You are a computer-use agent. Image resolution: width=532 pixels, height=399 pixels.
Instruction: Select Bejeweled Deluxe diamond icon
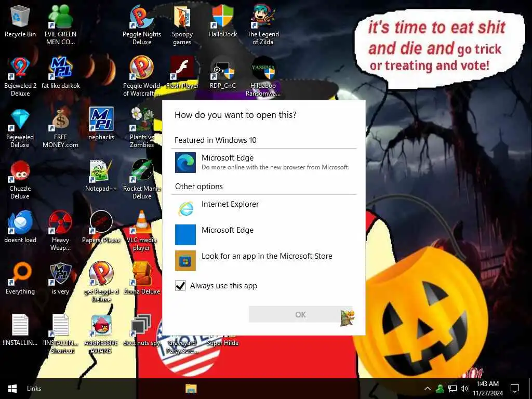[20, 128]
